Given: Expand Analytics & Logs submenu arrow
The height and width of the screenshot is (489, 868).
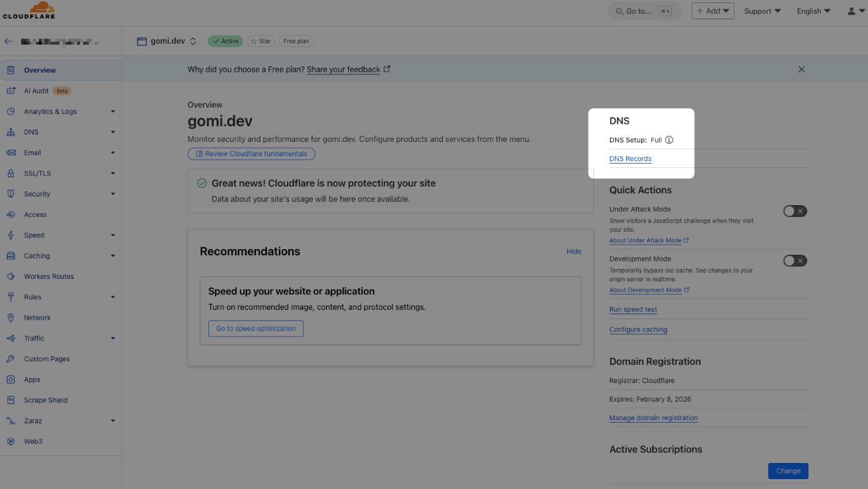Looking at the screenshot, I should click(113, 112).
